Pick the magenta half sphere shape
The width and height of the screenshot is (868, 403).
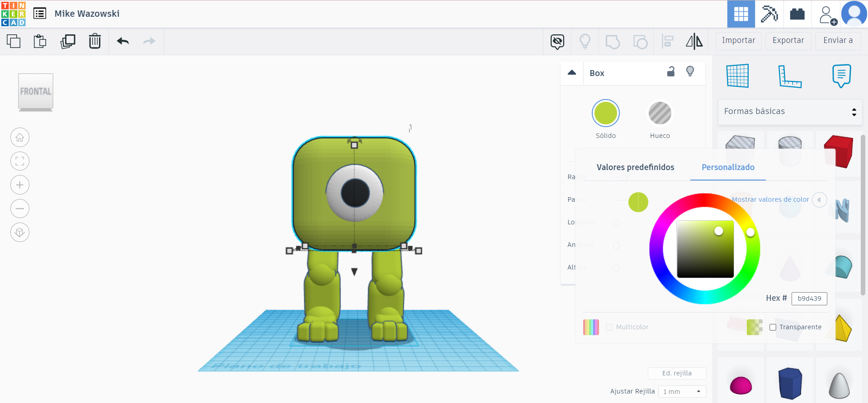pyautogui.click(x=741, y=385)
